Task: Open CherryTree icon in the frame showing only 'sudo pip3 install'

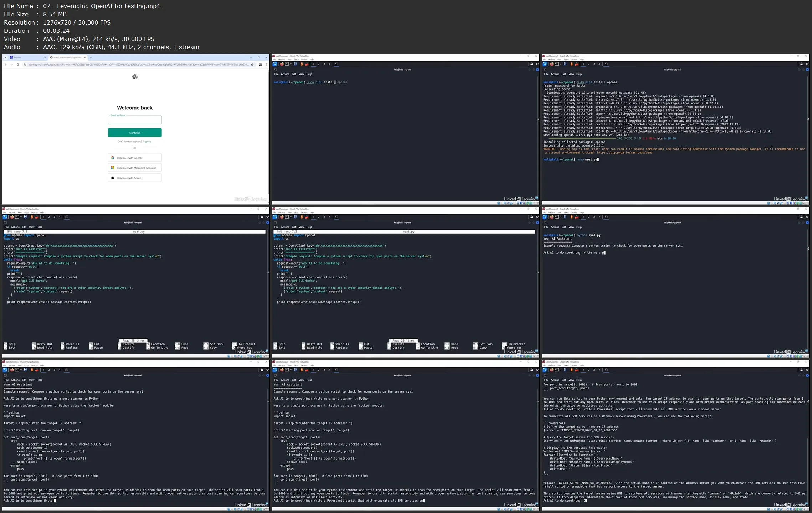Action: click(x=307, y=64)
